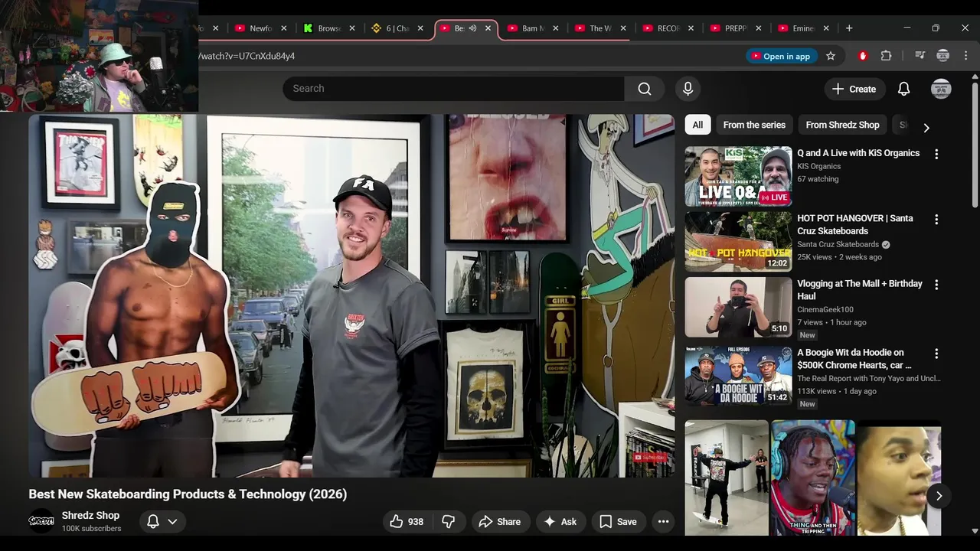Open the Short with the skateboarder in a hallway
This screenshot has width=980, height=551.
click(x=727, y=478)
